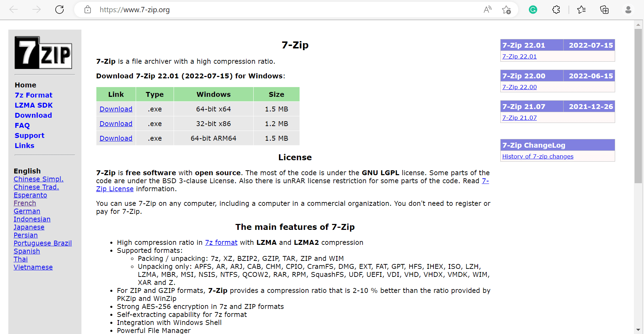Open the 7z Format sidebar menu item
The width and height of the screenshot is (644, 334).
(33, 95)
